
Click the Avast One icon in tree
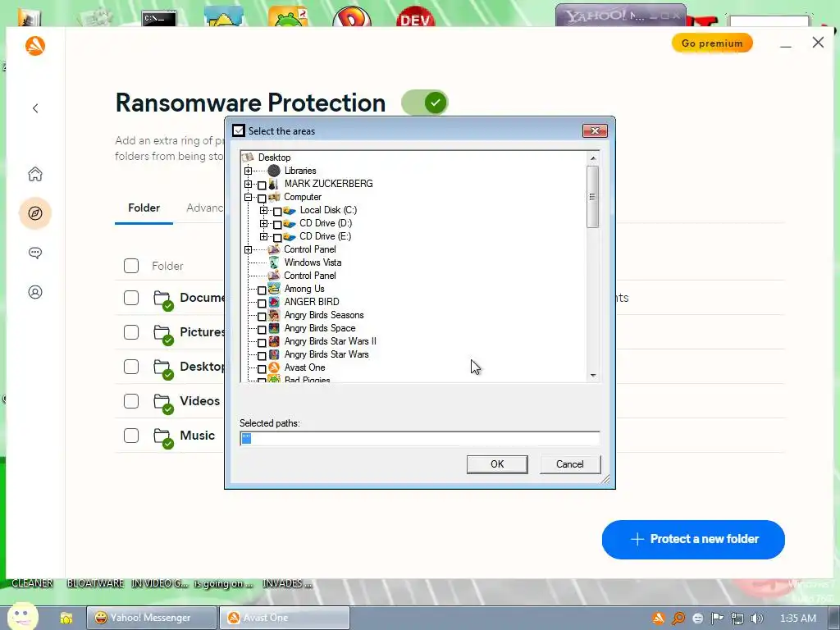pyautogui.click(x=274, y=367)
